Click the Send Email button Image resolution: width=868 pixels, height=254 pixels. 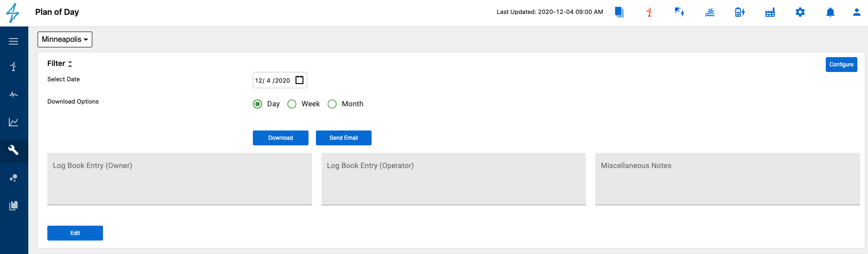pyautogui.click(x=344, y=138)
